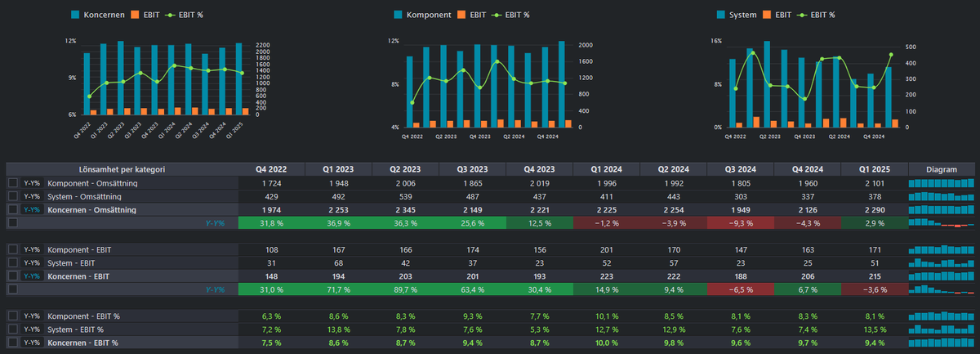This screenshot has width=980, height=354.
Task: Open sparkline for Koncernen - Omsättning row
Action: pyautogui.click(x=941, y=210)
